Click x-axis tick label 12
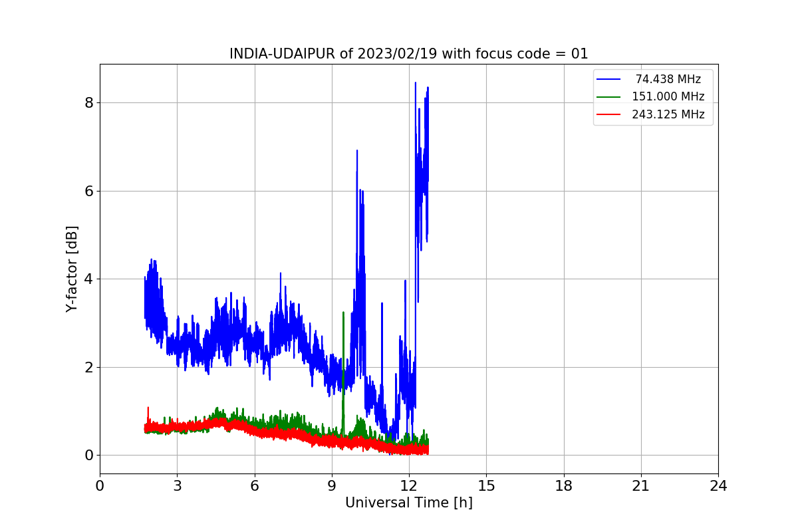This screenshot has height=532, width=798. pos(409,486)
